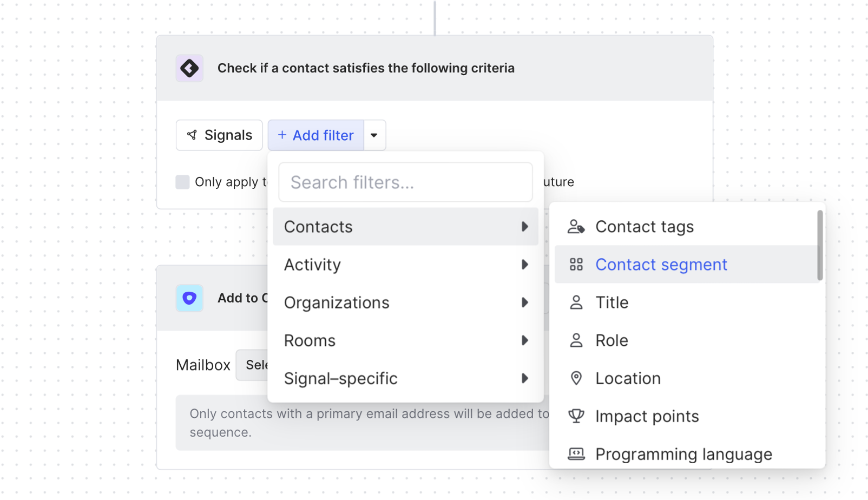
Task: Click the Programming language laptop icon
Action: tap(576, 454)
